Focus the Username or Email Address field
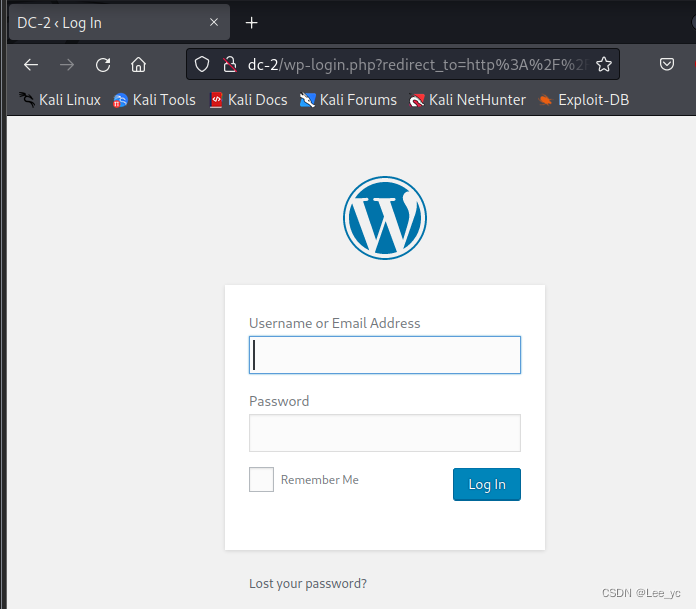Image resolution: width=696 pixels, height=609 pixels. 385,355
